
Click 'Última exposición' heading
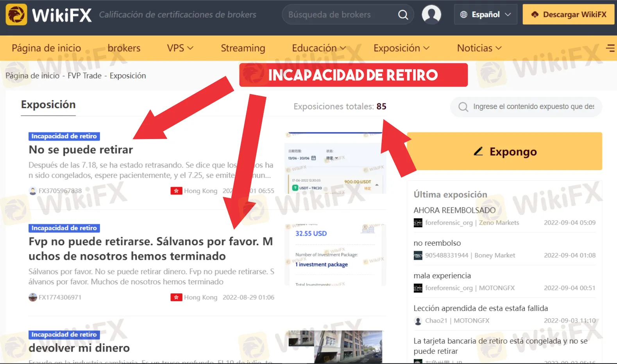450,194
